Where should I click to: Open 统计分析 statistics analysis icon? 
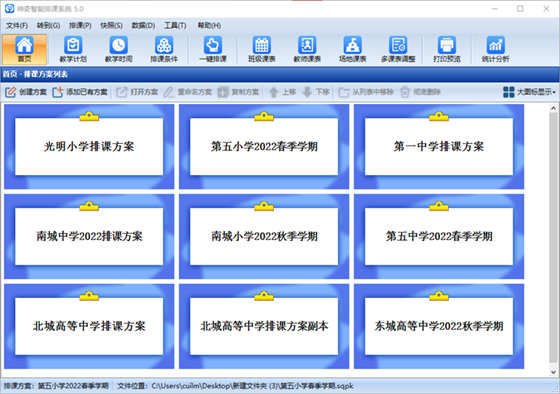(x=495, y=49)
